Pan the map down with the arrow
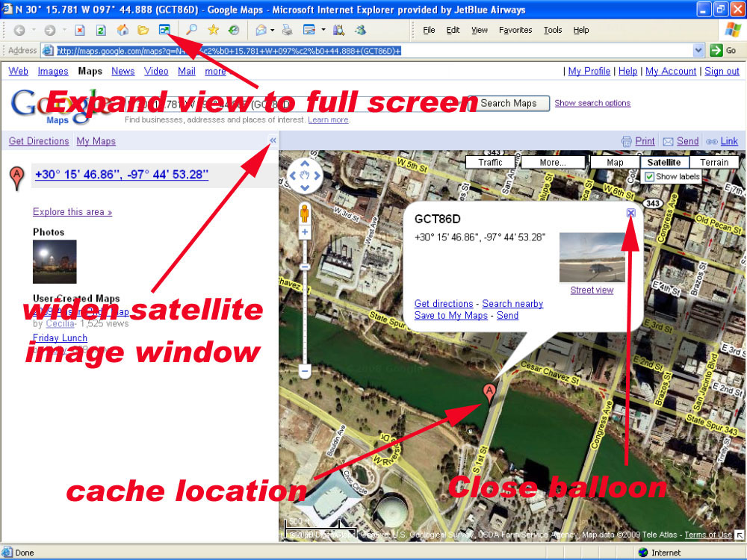The height and width of the screenshot is (560, 747). coord(305,187)
